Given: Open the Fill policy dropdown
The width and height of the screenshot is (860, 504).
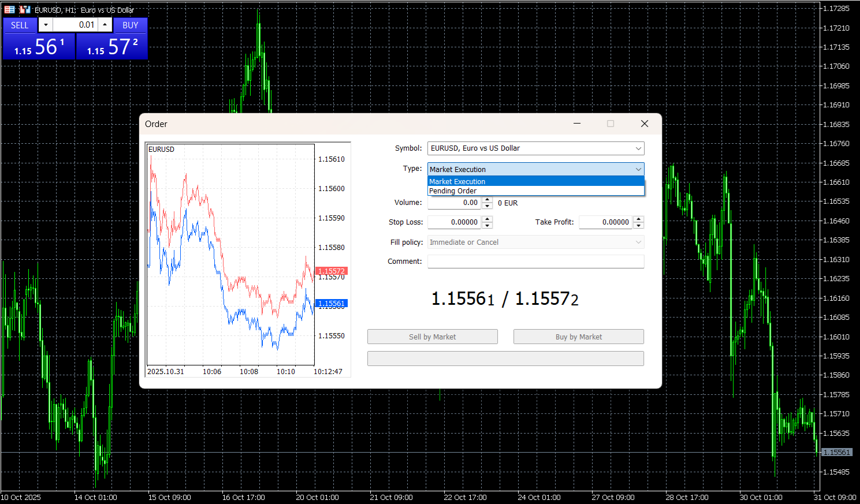Looking at the screenshot, I should click(x=535, y=242).
